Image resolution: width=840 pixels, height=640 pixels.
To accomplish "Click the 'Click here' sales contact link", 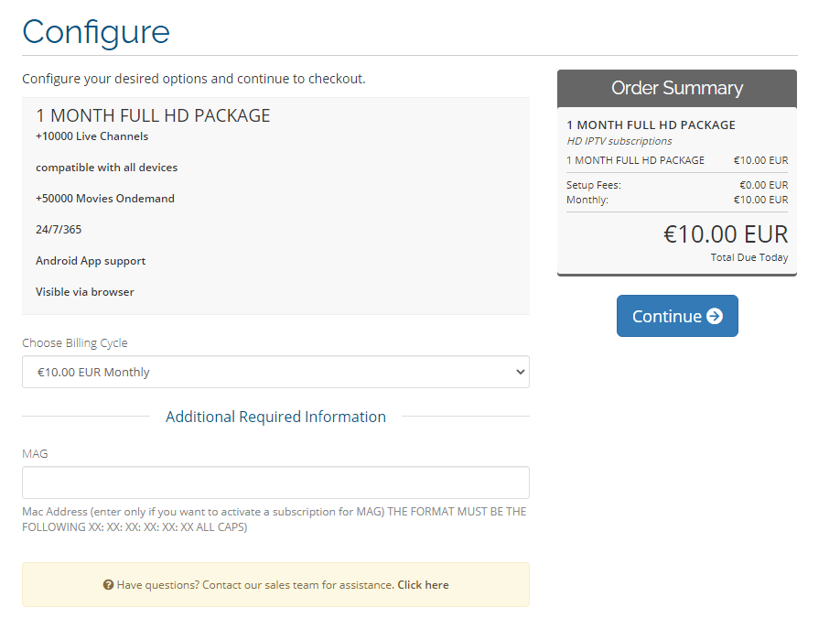I will point(423,585).
